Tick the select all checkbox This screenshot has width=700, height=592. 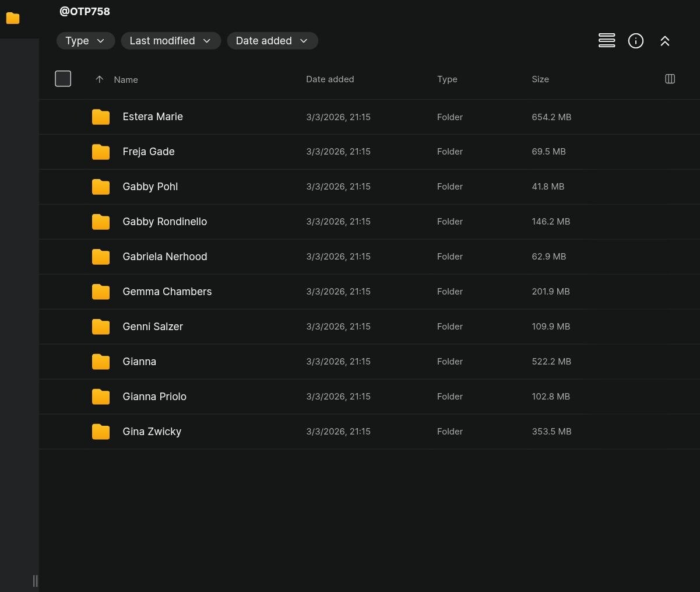click(63, 79)
